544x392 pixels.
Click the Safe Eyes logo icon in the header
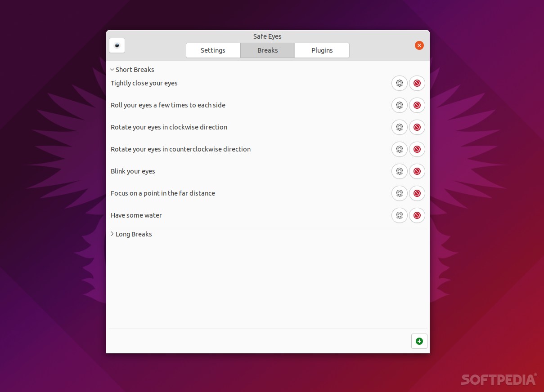tap(117, 45)
